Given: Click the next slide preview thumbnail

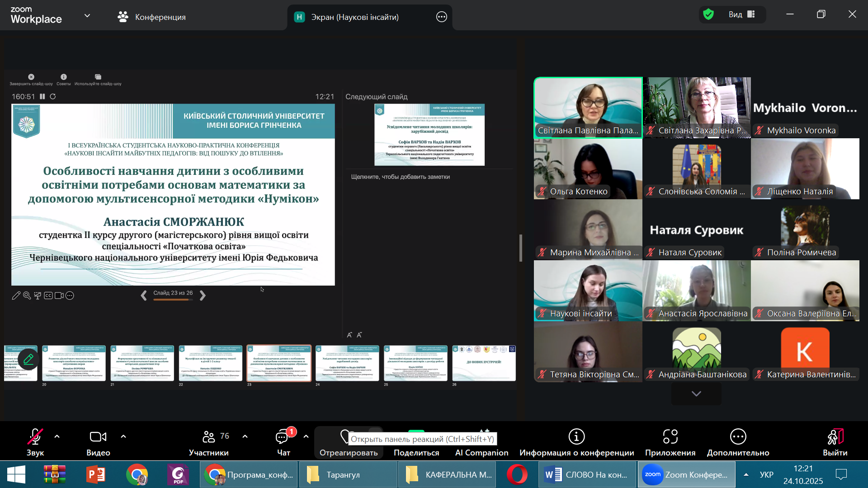Looking at the screenshot, I should [x=429, y=135].
